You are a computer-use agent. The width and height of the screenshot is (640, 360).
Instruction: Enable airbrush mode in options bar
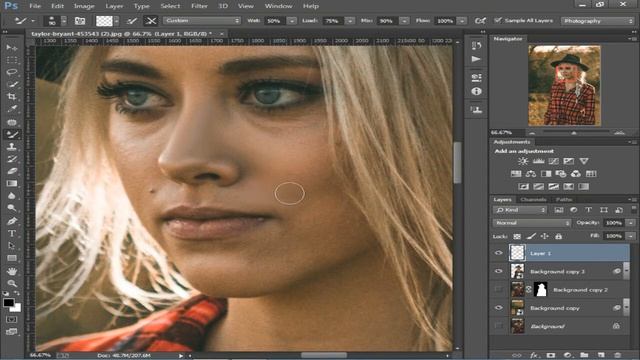click(x=480, y=21)
